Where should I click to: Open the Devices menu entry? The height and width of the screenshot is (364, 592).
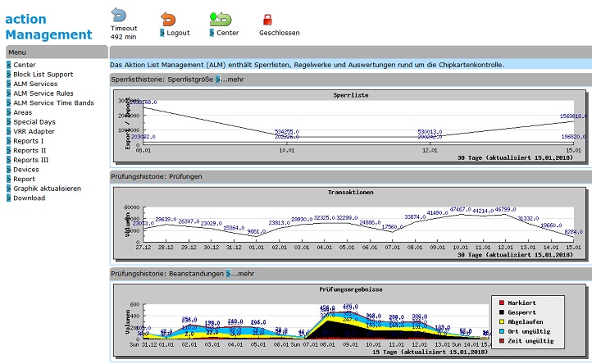(25, 170)
